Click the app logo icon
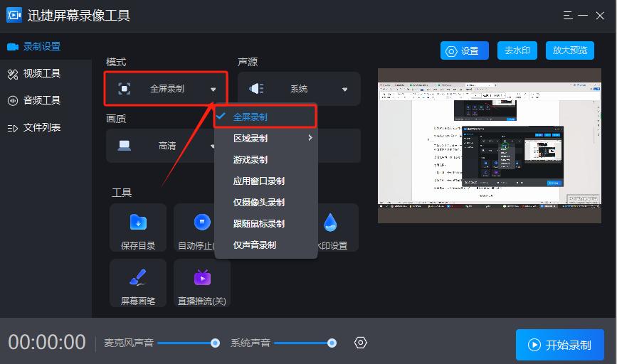Screen dimensions: 617x364 (x=14, y=16)
